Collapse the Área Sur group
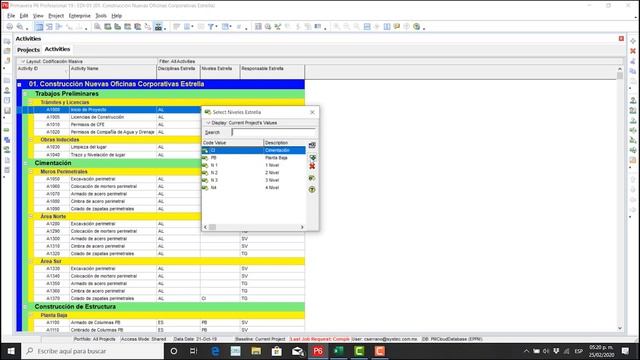 coord(31,261)
